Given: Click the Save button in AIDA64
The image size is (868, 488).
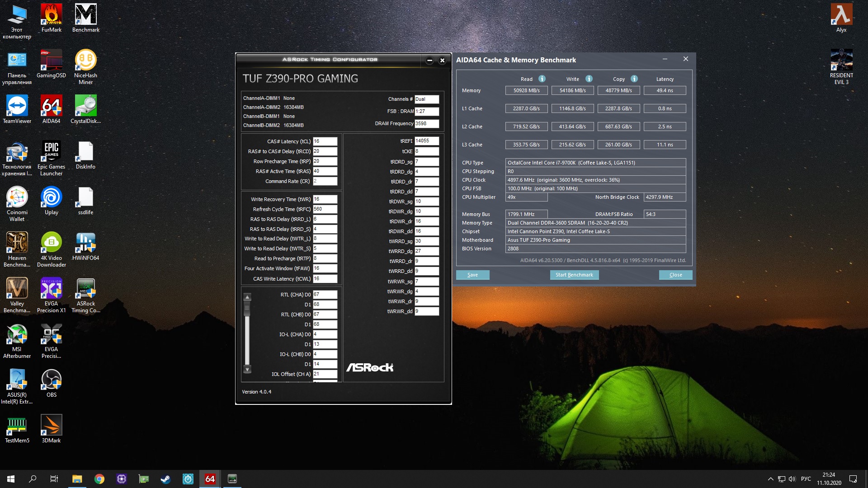Looking at the screenshot, I should coord(472,275).
